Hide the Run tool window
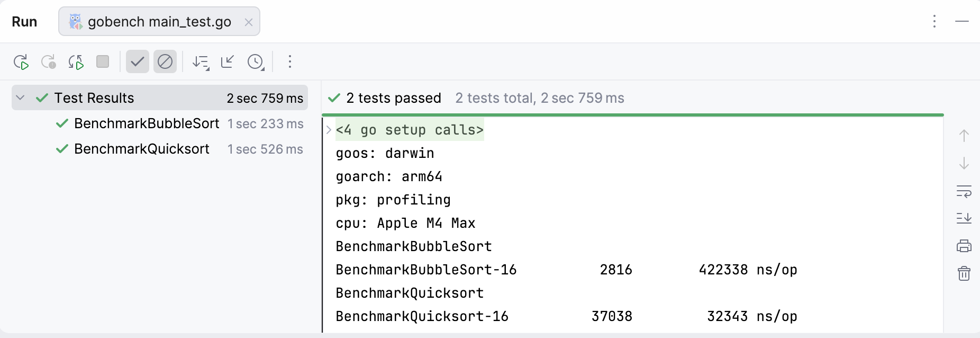The width and height of the screenshot is (980, 338). coord(962,21)
